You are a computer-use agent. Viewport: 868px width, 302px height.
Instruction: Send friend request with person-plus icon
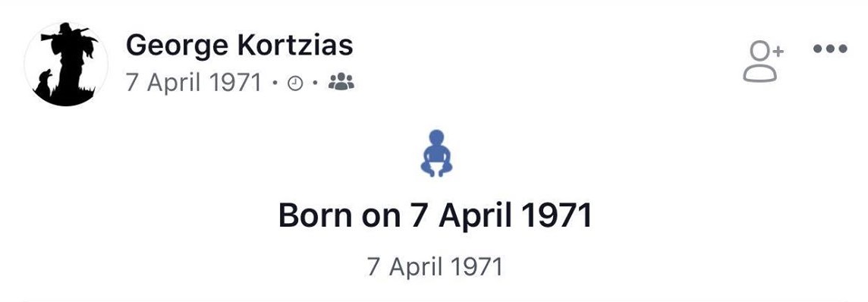click(x=763, y=62)
